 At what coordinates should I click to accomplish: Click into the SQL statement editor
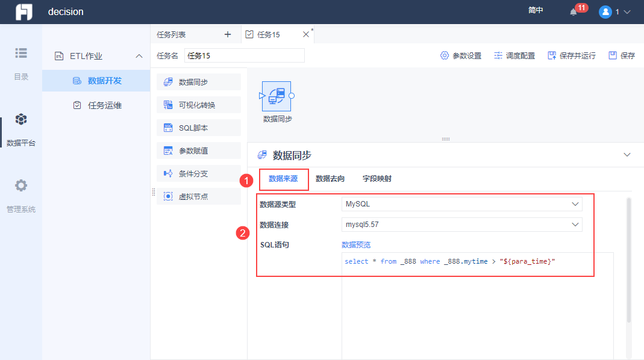coord(478,306)
